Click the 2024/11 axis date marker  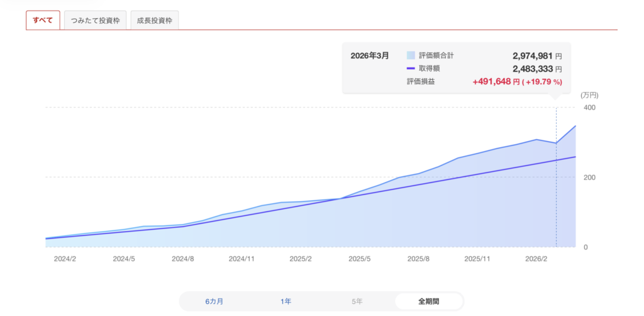242,259
